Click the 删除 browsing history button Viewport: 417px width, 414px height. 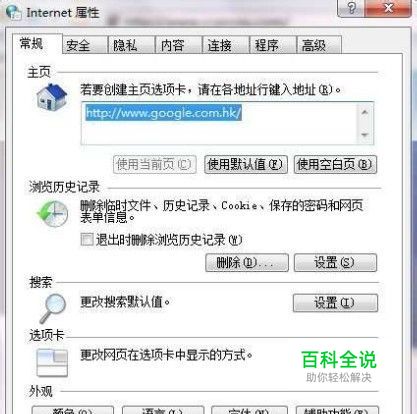tap(247, 263)
